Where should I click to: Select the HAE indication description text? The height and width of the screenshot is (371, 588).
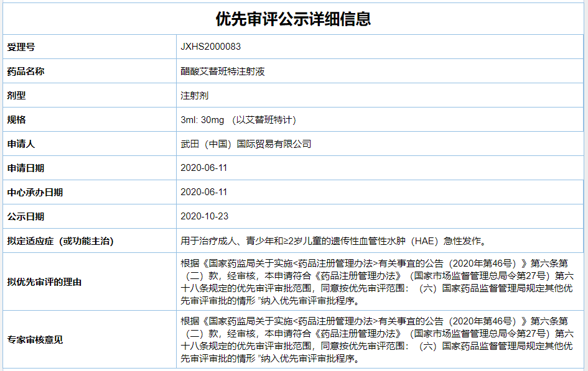[x=333, y=241]
